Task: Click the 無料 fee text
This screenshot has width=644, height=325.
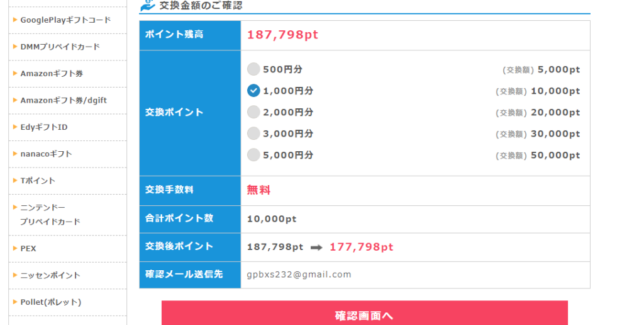Action: pyautogui.click(x=258, y=190)
